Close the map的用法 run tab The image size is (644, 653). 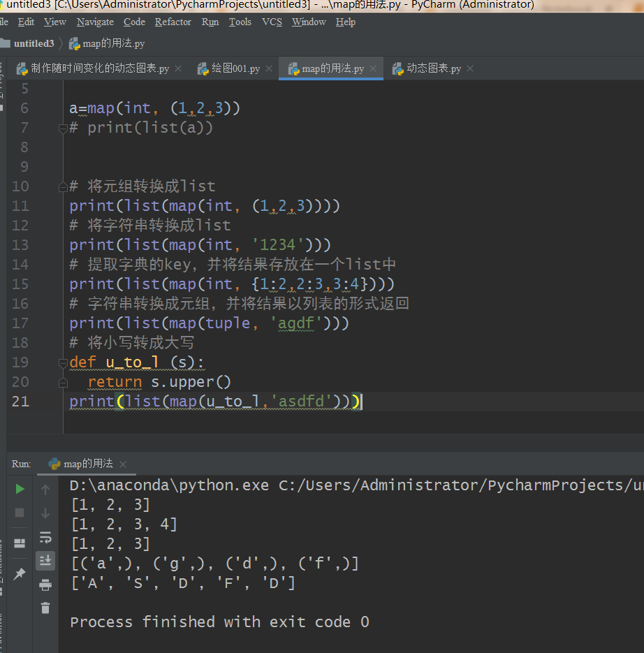123,464
